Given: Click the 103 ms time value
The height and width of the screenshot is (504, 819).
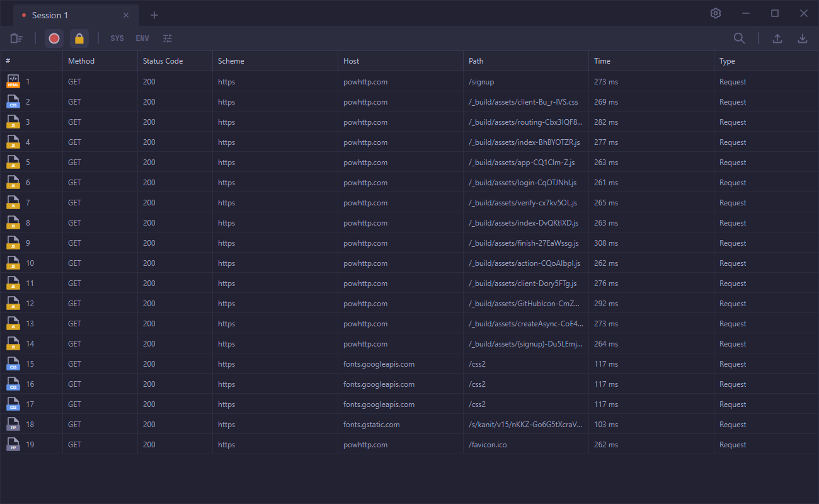Looking at the screenshot, I should [606, 425].
